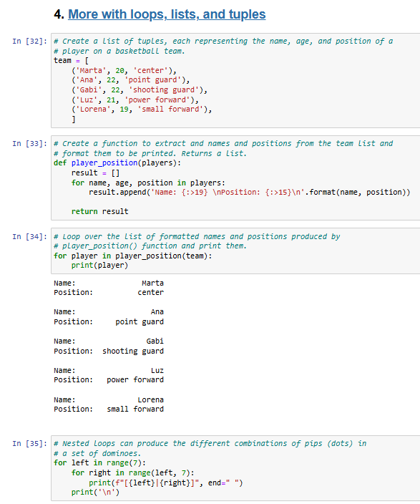Click the In [32] cell prompt

pos(29,41)
